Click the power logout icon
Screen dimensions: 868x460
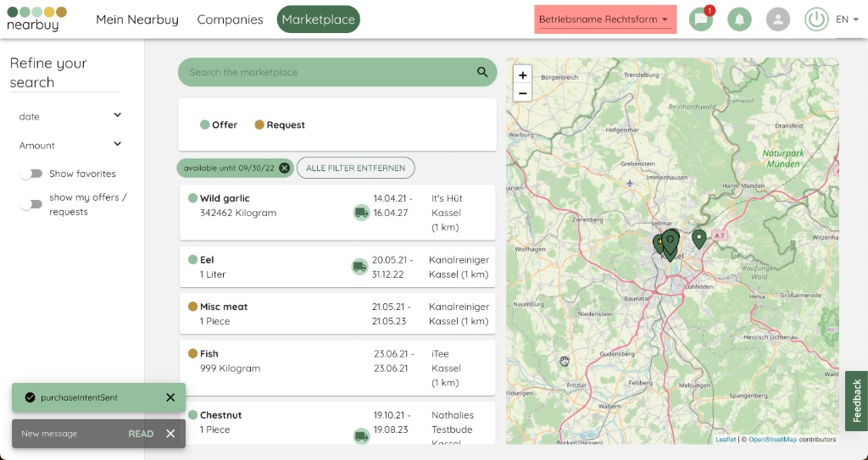coord(816,19)
